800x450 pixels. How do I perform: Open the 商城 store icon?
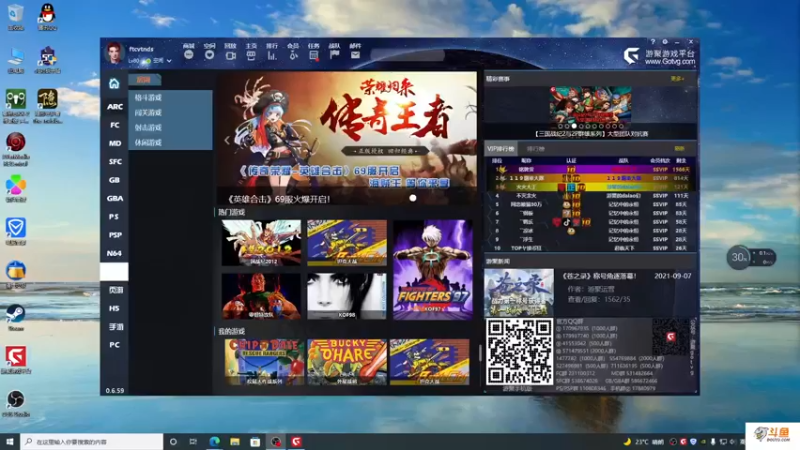pyautogui.click(x=189, y=55)
